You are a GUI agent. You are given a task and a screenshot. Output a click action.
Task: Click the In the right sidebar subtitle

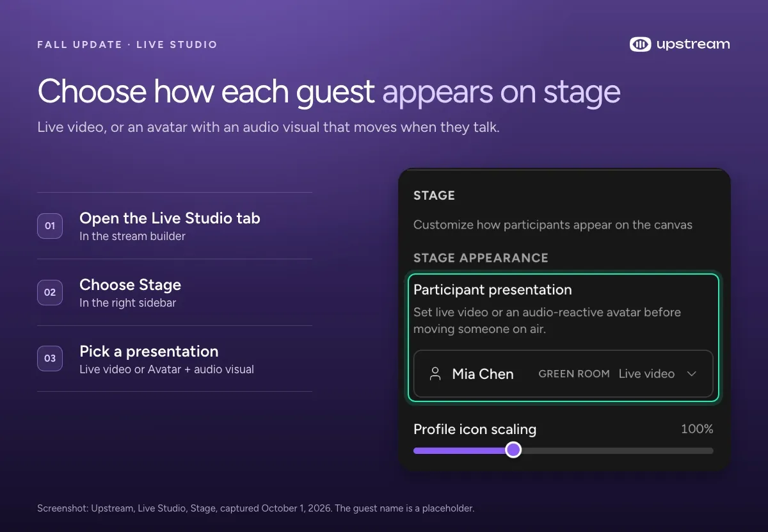click(x=127, y=303)
